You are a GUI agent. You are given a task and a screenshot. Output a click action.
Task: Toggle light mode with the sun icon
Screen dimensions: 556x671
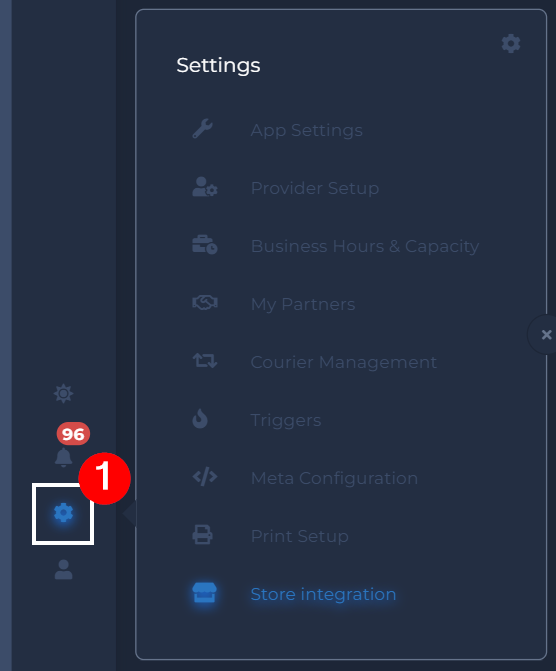point(63,394)
